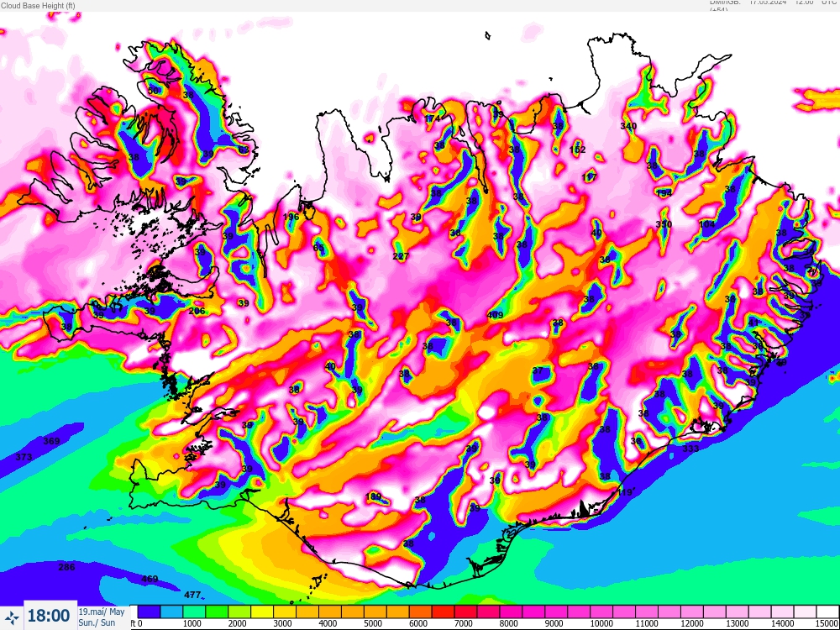Click the 350 value on the map
The image size is (840, 630).
pyautogui.click(x=664, y=224)
